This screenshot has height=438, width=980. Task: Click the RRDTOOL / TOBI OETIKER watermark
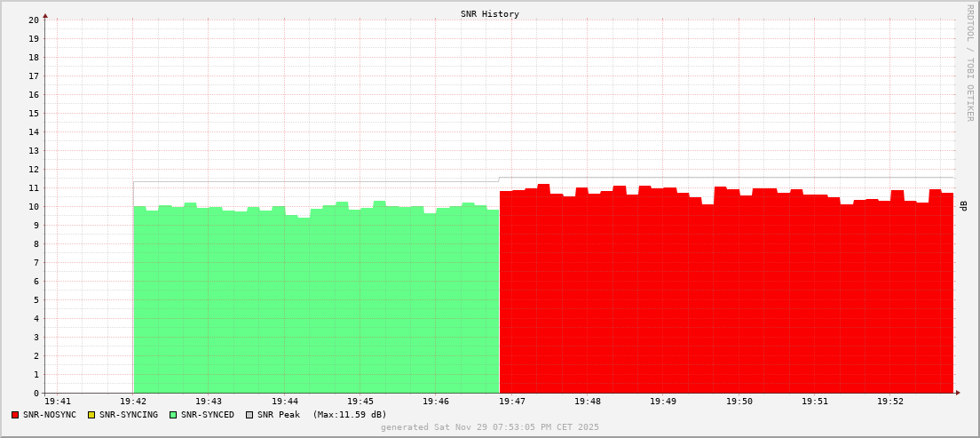[969, 62]
